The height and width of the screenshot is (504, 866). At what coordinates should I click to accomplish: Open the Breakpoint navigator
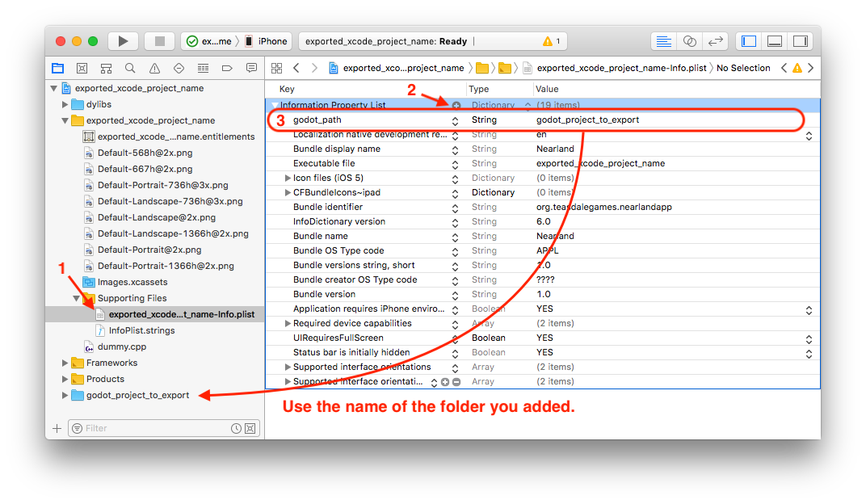coord(227,68)
